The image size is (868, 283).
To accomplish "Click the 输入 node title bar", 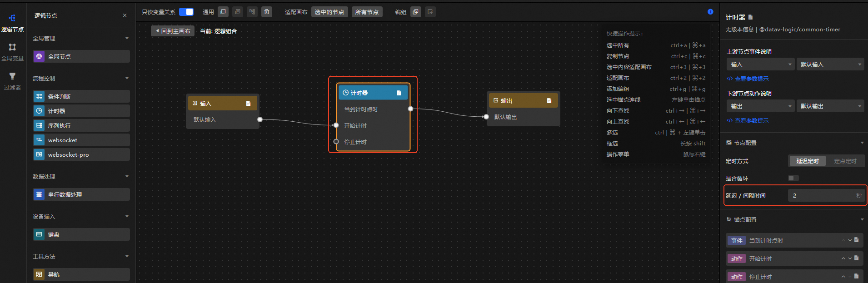I will pyautogui.click(x=223, y=104).
